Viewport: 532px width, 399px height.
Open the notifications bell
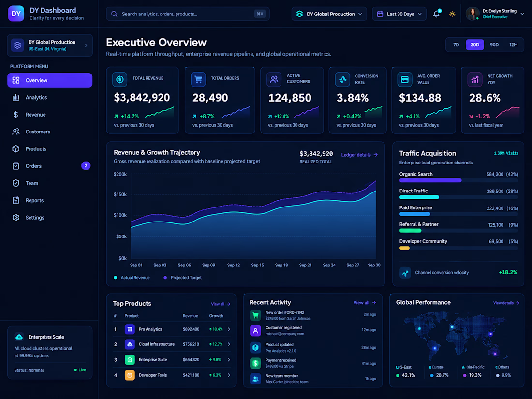(436, 14)
